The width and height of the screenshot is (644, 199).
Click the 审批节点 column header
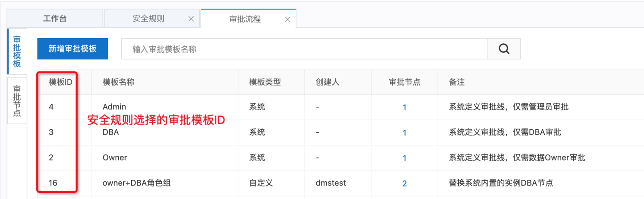pyautogui.click(x=404, y=82)
